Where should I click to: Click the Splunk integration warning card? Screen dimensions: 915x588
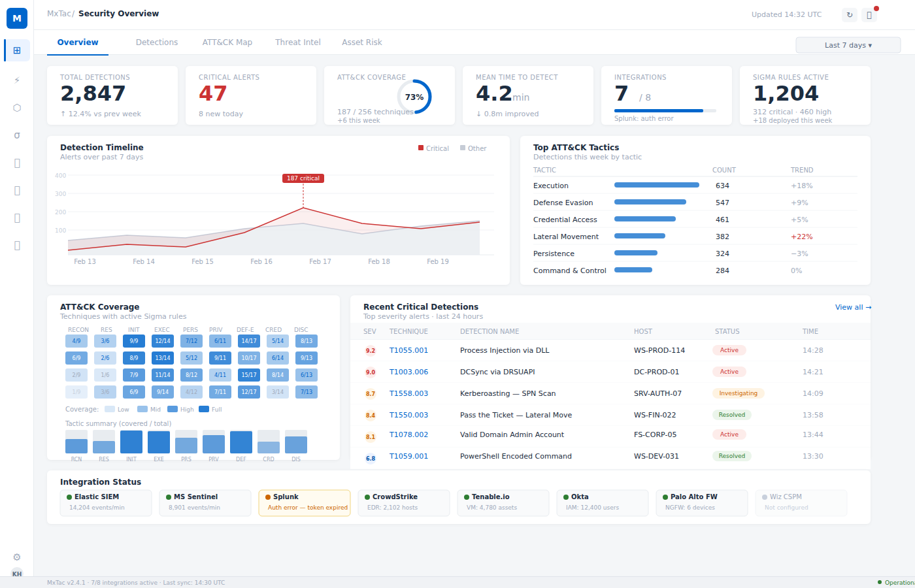[x=304, y=502]
